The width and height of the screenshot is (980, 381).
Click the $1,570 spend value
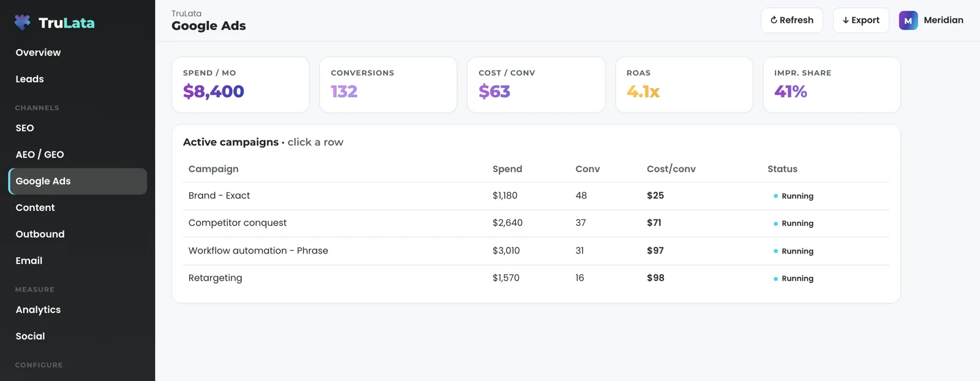(x=506, y=278)
